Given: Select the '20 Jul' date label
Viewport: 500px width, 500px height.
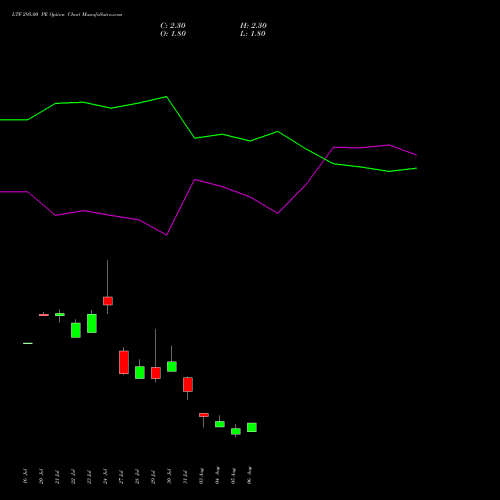Looking at the screenshot, I should pos(41,476).
